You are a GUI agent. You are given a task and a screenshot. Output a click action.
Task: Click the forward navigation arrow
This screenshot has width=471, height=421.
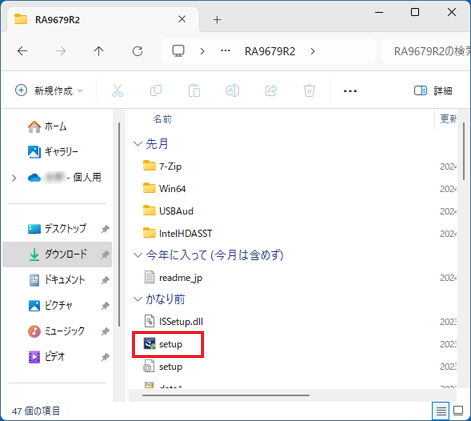pos(61,51)
